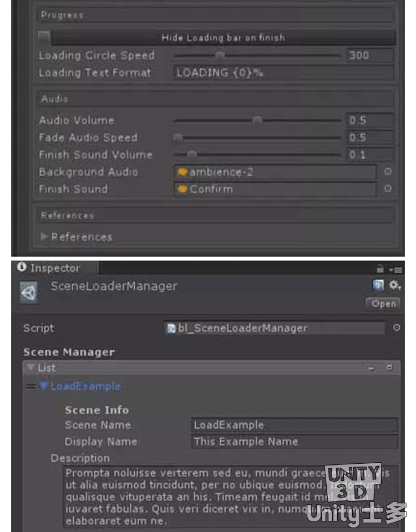416x532 pixels.
Task: Click the Open button
Action: click(383, 304)
